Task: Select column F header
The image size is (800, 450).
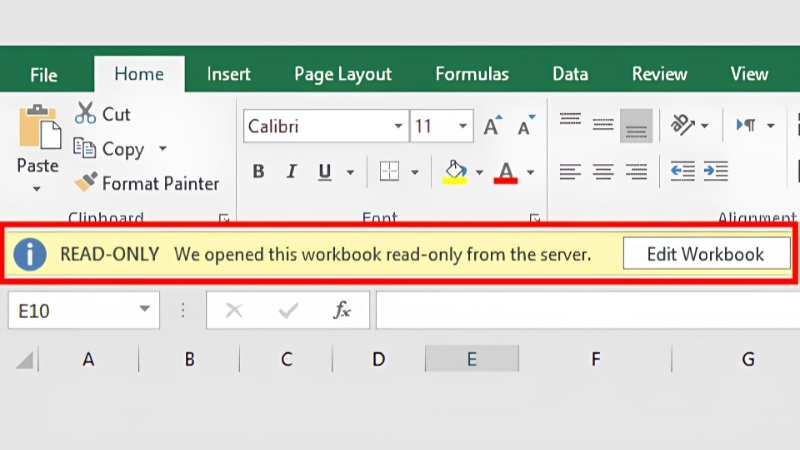Action: (x=595, y=359)
